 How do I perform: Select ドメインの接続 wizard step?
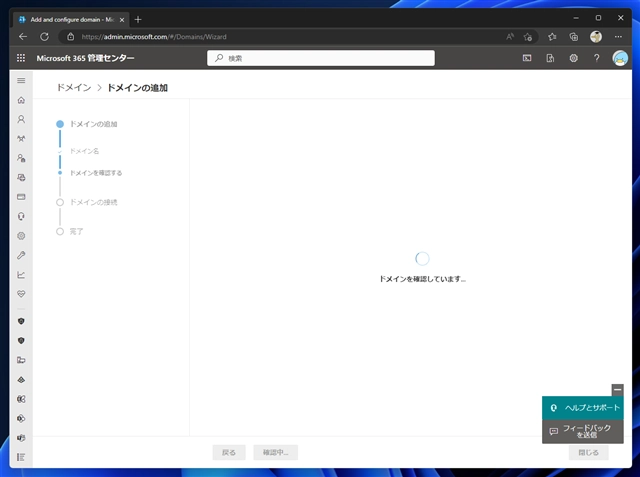coord(93,202)
